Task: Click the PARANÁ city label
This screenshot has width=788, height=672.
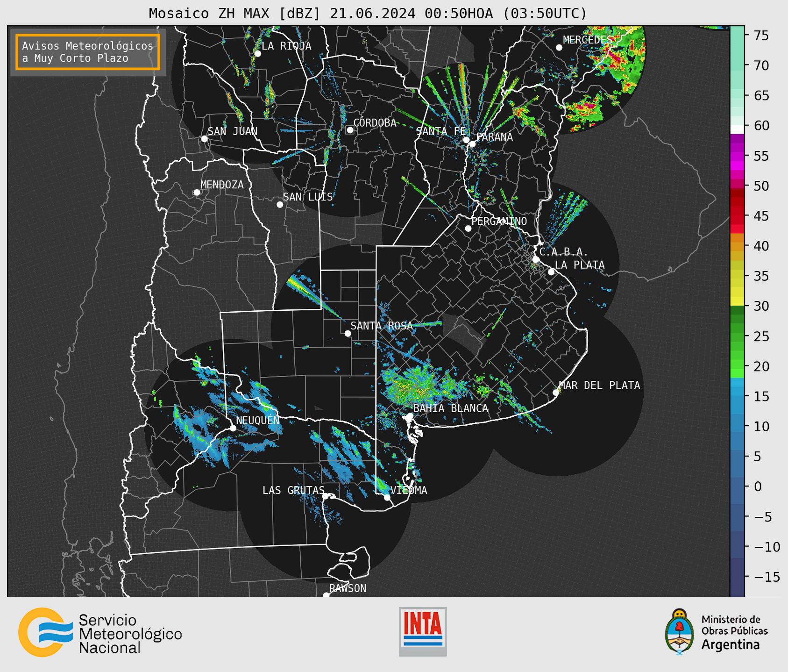Action: (494, 137)
